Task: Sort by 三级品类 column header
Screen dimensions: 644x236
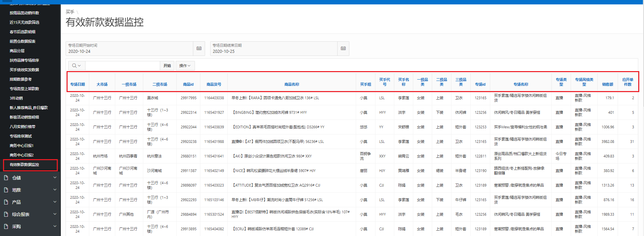Action: point(461,82)
